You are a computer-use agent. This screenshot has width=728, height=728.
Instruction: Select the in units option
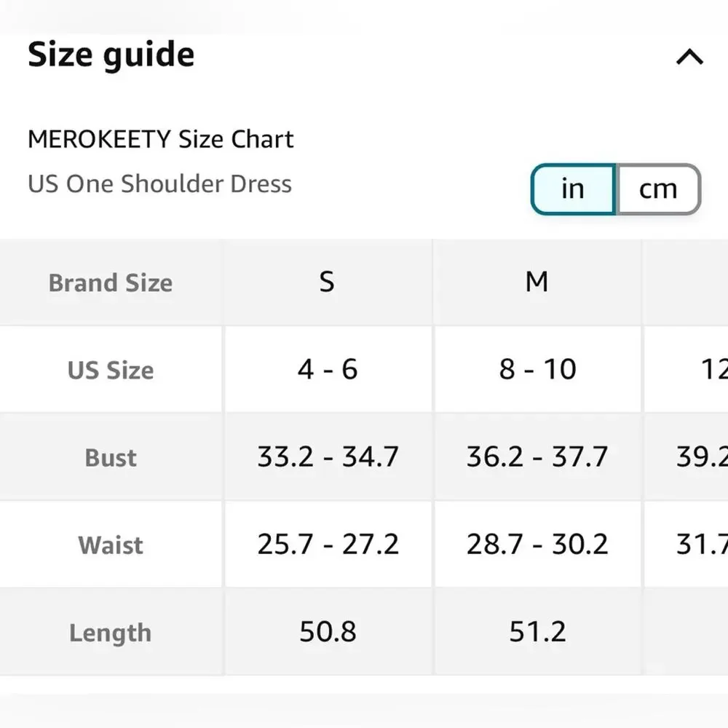click(x=573, y=189)
